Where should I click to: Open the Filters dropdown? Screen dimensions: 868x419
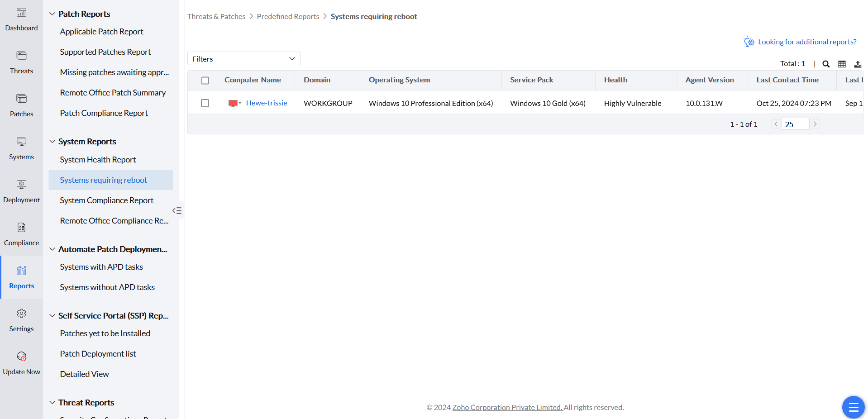tap(244, 59)
